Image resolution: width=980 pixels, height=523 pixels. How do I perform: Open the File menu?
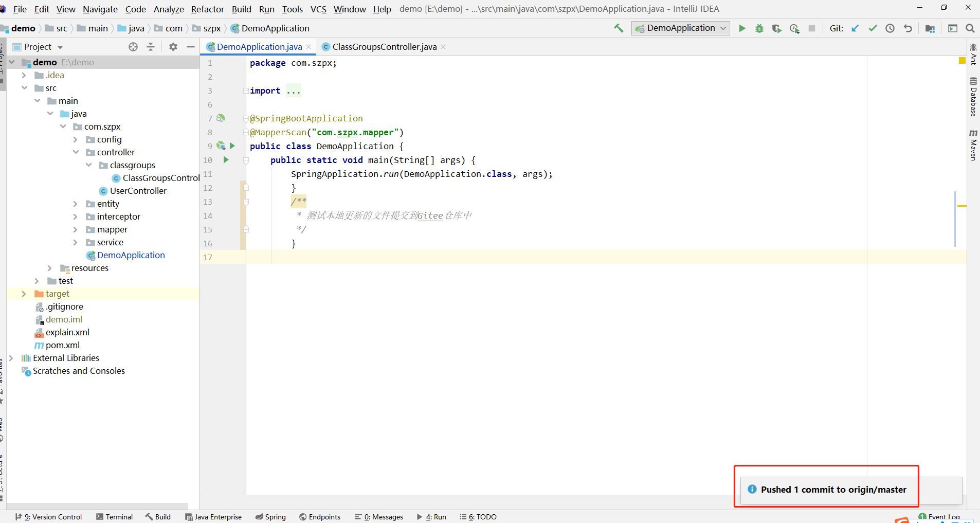[20, 9]
